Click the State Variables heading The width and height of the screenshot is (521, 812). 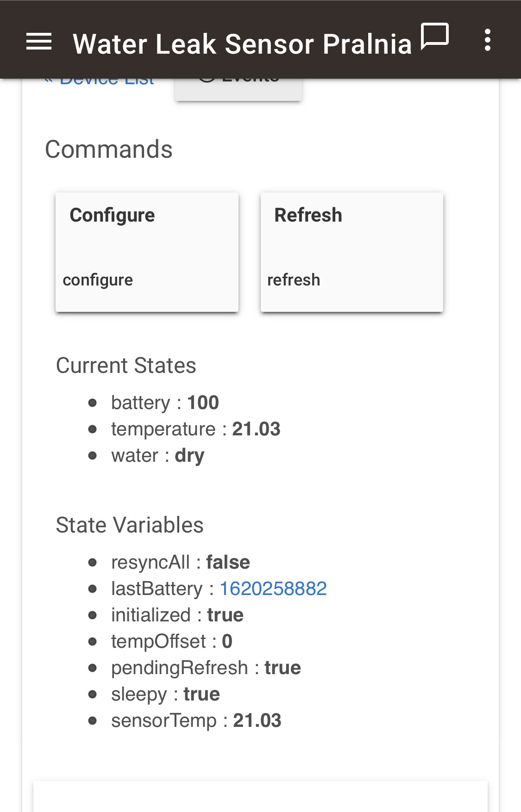point(130,525)
